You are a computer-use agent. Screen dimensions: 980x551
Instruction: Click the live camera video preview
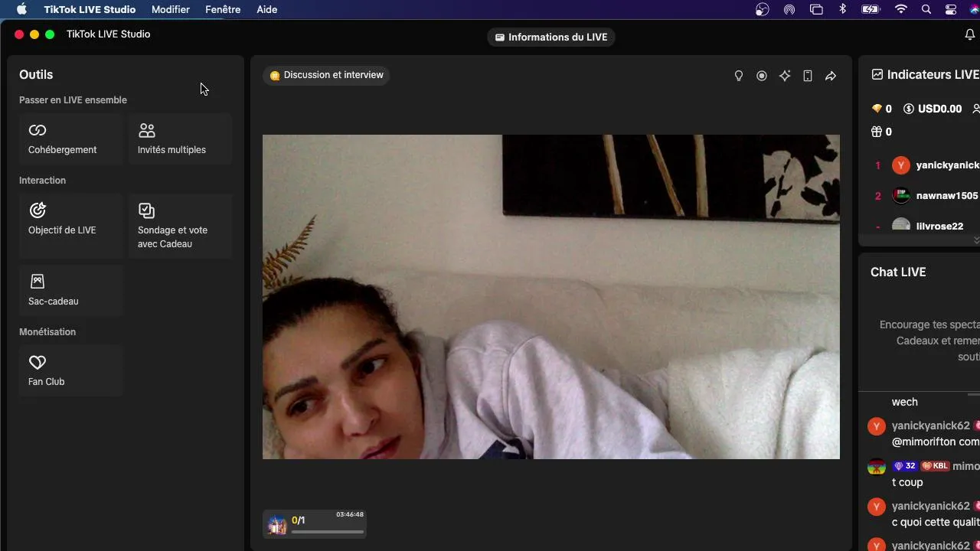[551, 297]
